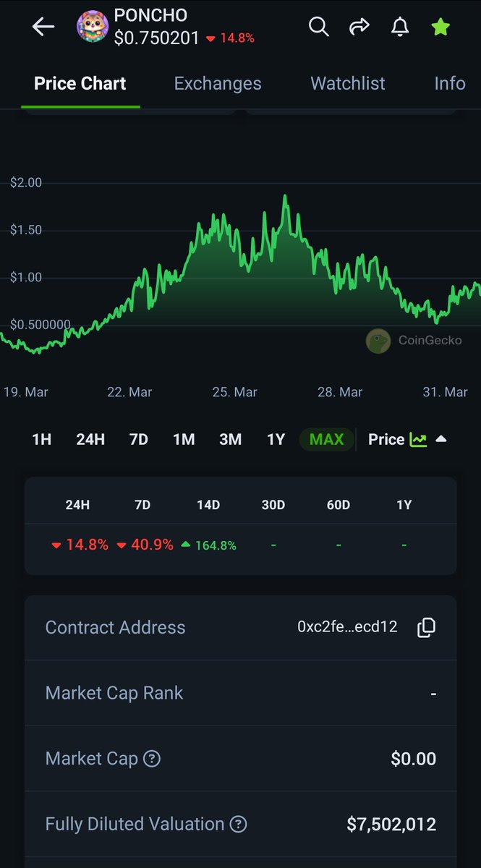The image size is (481, 868).
Task: Tap the 1Y column header in table
Action: pos(404,505)
